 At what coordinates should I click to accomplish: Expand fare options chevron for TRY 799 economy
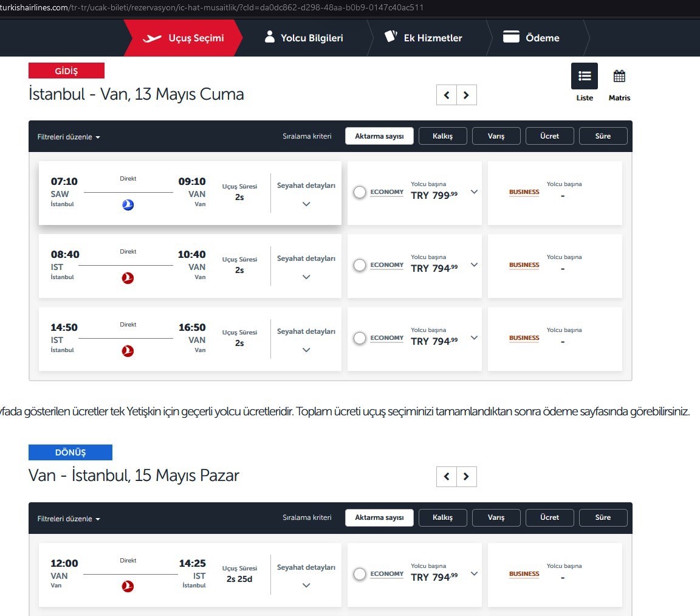pyautogui.click(x=474, y=192)
